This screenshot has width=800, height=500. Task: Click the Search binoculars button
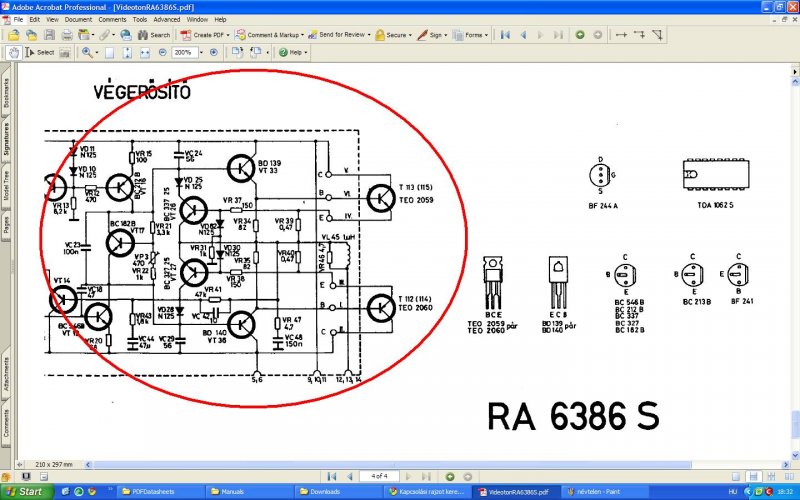click(x=154, y=35)
